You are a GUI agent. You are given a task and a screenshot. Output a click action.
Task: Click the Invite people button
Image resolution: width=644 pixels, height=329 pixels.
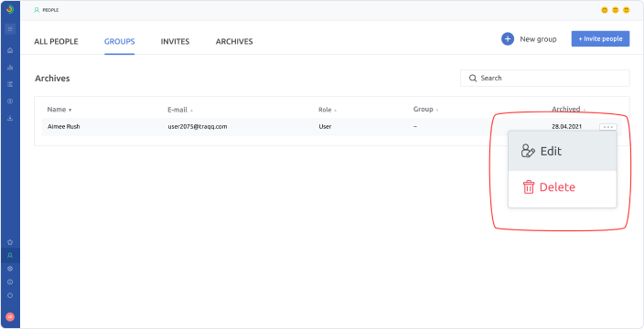pos(600,38)
